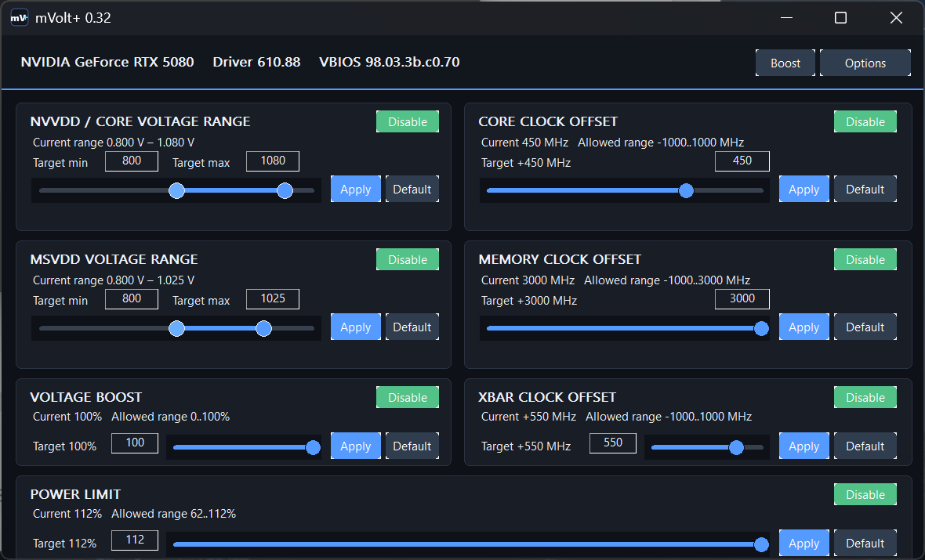Click Voltage Boost target field showing 100

pos(135,443)
